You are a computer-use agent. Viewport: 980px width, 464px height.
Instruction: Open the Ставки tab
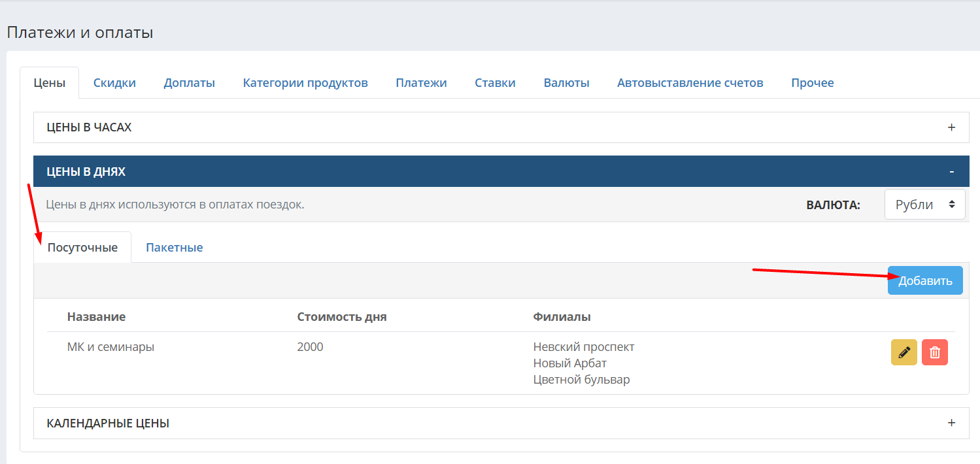click(x=495, y=83)
